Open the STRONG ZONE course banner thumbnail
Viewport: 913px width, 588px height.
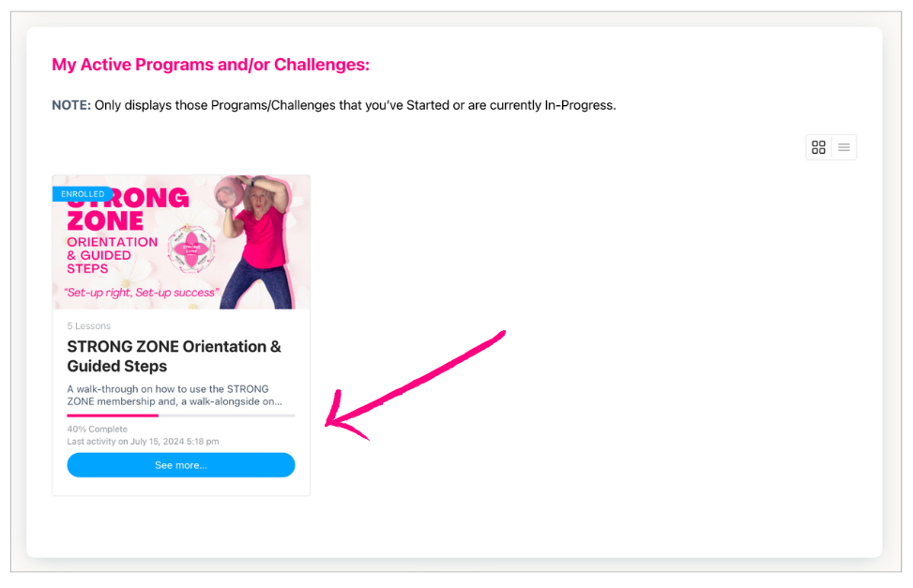(181, 242)
